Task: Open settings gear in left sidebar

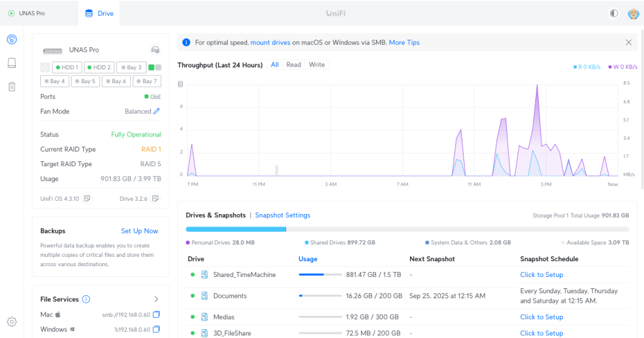Action: pos(11,322)
